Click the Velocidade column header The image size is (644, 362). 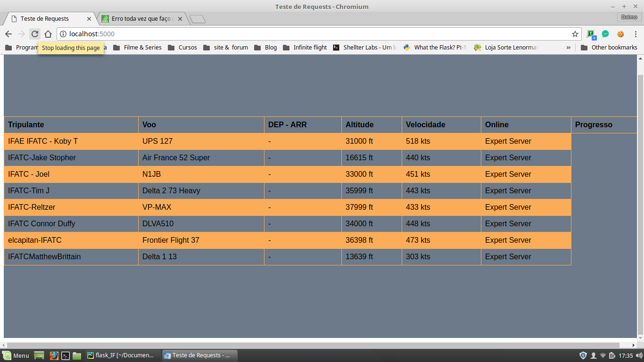click(x=441, y=125)
